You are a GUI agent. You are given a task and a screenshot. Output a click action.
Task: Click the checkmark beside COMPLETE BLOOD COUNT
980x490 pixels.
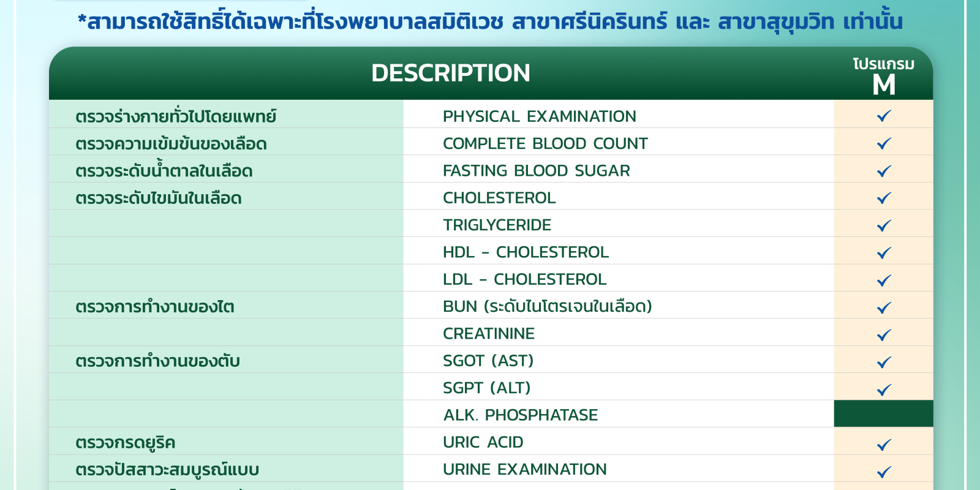click(x=884, y=143)
